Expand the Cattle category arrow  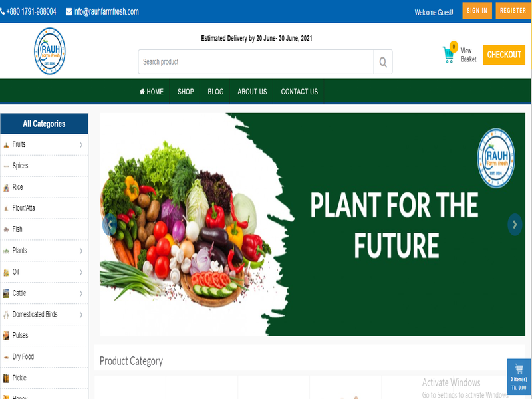[81, 293]
